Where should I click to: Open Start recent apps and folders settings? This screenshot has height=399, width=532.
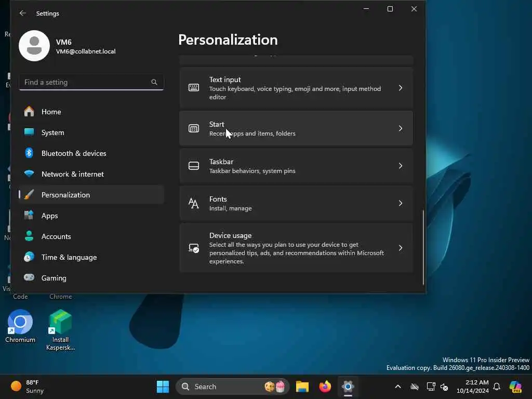(x=296, y=129)
